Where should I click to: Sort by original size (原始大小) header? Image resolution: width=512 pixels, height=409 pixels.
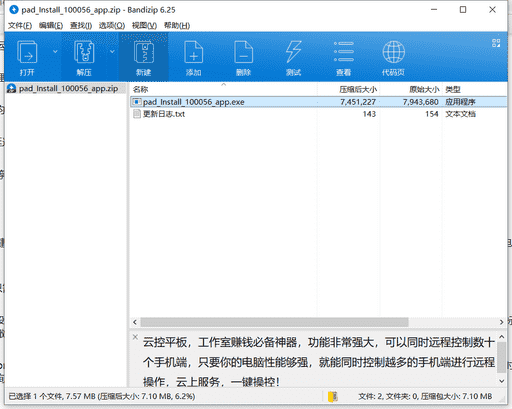click(x=424, y=89)
